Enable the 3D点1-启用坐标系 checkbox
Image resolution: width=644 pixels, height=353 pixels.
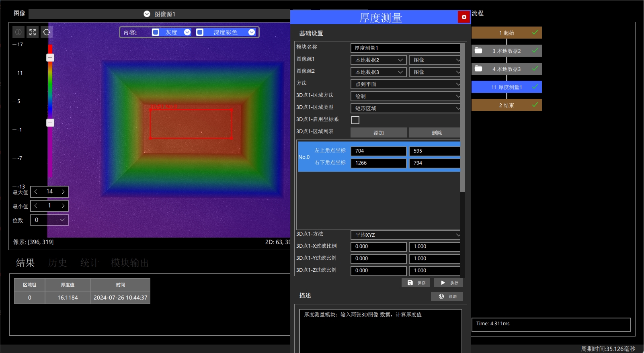click(x=355, y=120)
